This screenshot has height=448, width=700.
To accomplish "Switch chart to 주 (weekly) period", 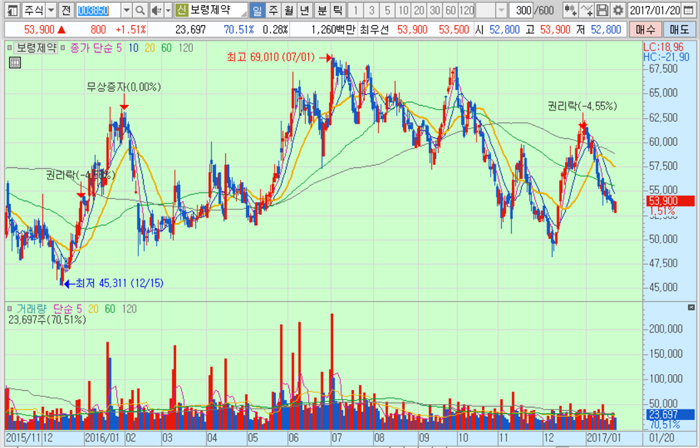I will (274, 10).
